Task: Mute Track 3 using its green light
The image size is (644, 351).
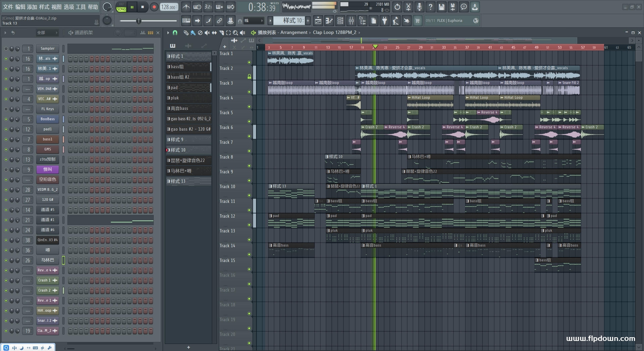Action: pos(249,92)
